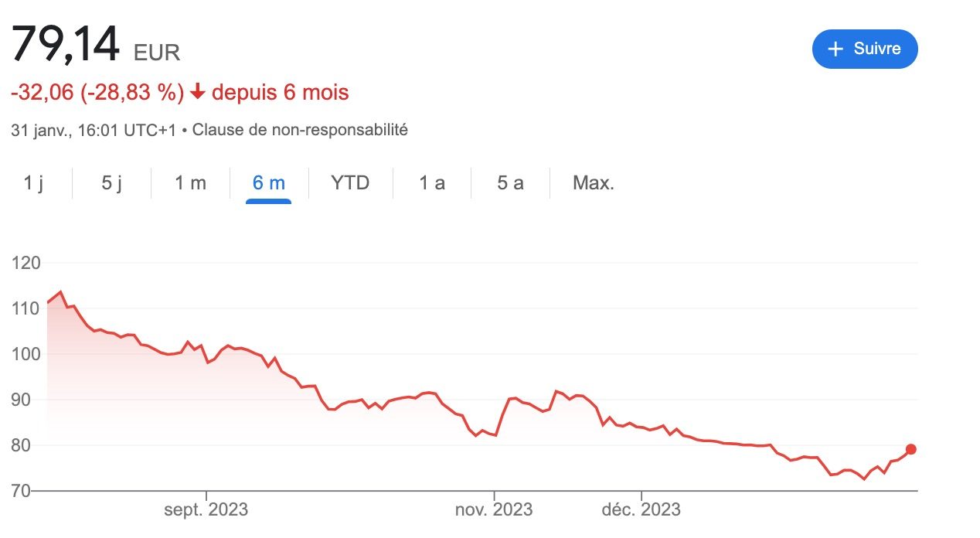Click the 120 y-axis label
This screenshot has width=980, height=538.
click(x=26, y=263)
